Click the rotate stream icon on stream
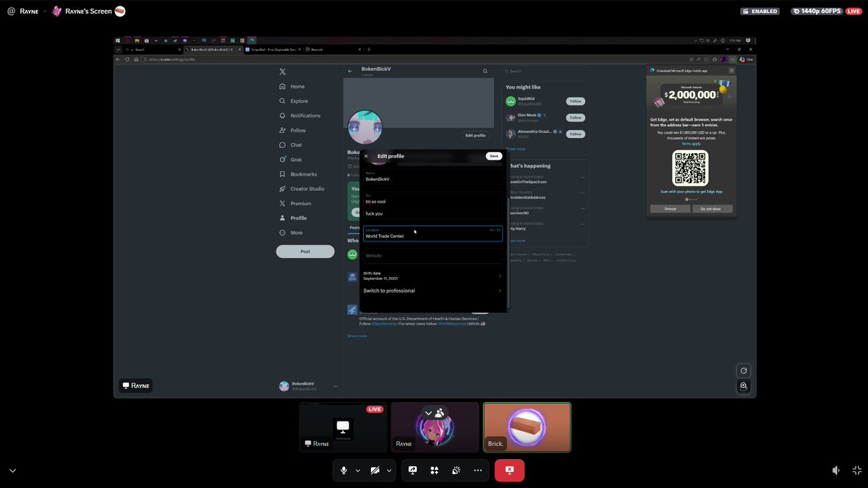This screenshot has width=868, height=488. click(743, 370)
